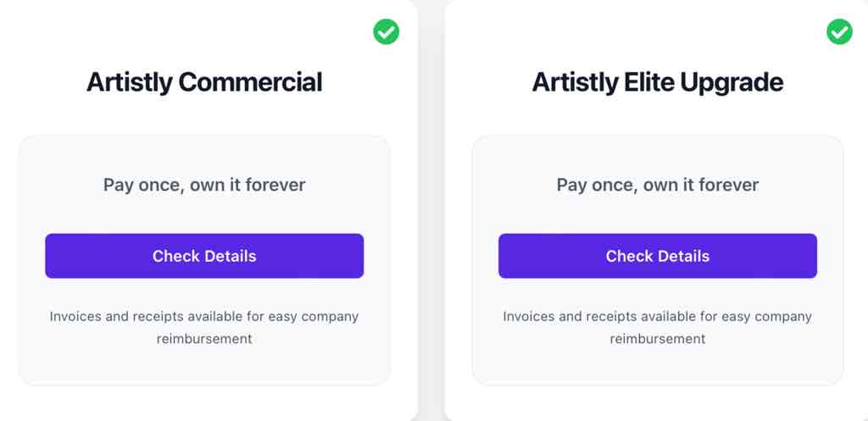Click the invoices and receipts note under Commercial
Screen dimensions: 868x421
coord(204,328)
